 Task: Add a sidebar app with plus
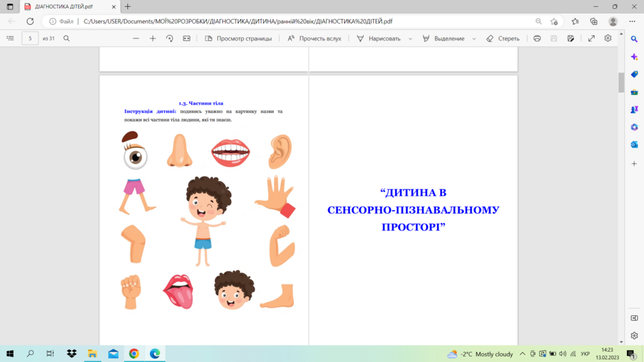pos(634,164)
